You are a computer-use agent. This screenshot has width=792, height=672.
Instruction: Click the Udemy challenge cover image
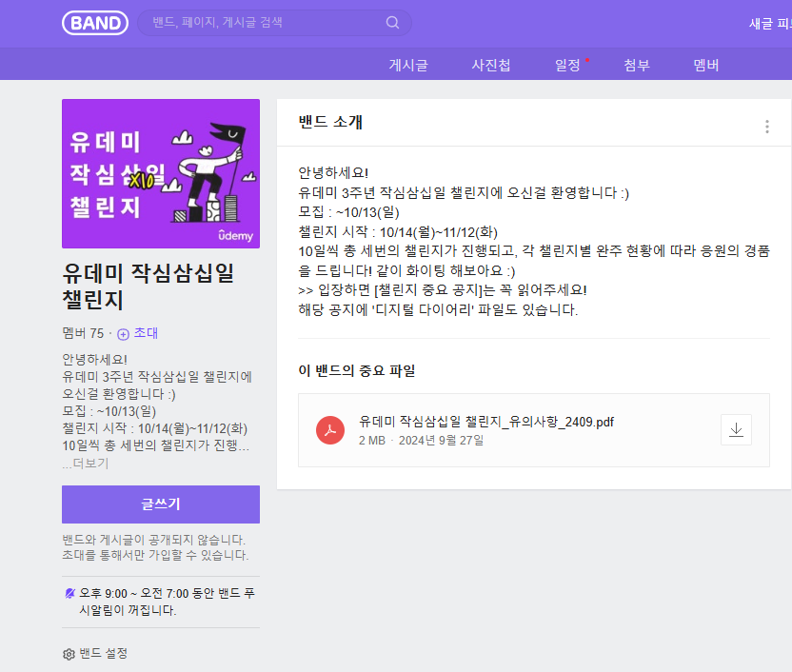coord(161,173)
